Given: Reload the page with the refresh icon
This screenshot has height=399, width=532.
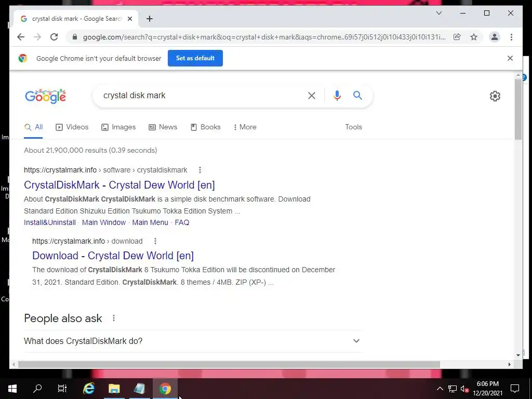Looking at the screenshot, I should (54, 37).
